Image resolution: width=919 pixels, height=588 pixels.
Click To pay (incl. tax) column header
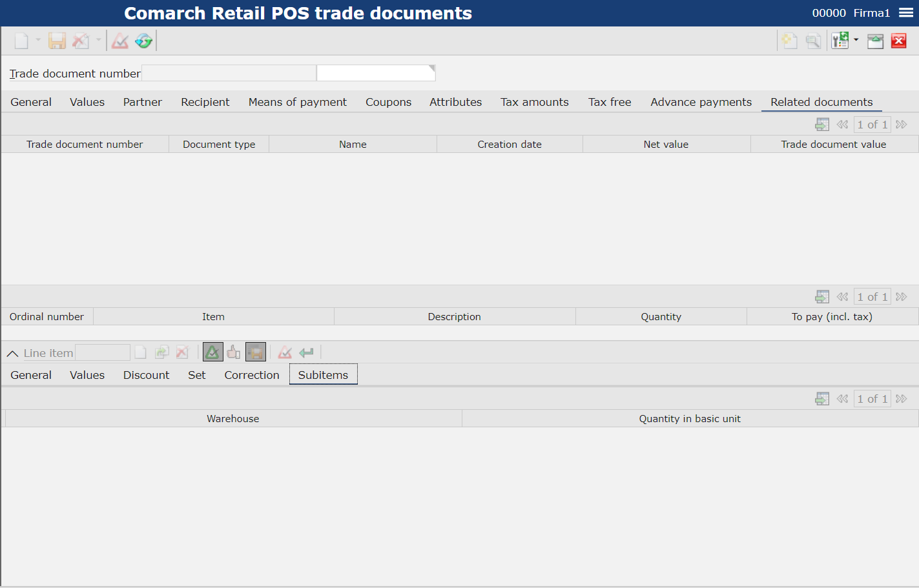(832, 317)
